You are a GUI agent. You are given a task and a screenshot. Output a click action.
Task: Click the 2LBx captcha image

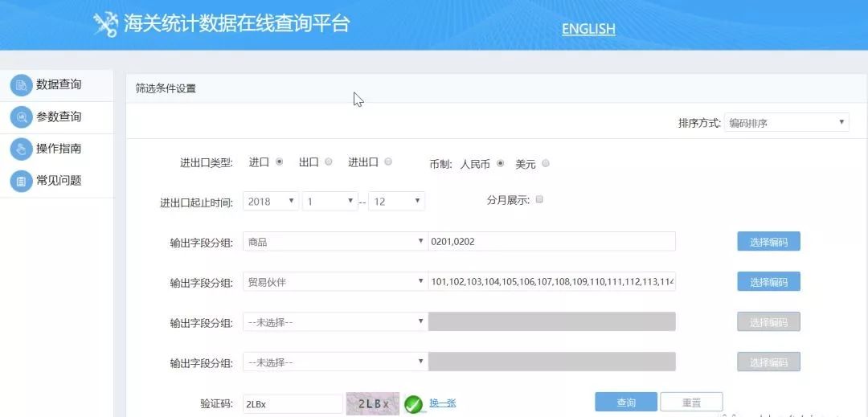pos(372,403)
